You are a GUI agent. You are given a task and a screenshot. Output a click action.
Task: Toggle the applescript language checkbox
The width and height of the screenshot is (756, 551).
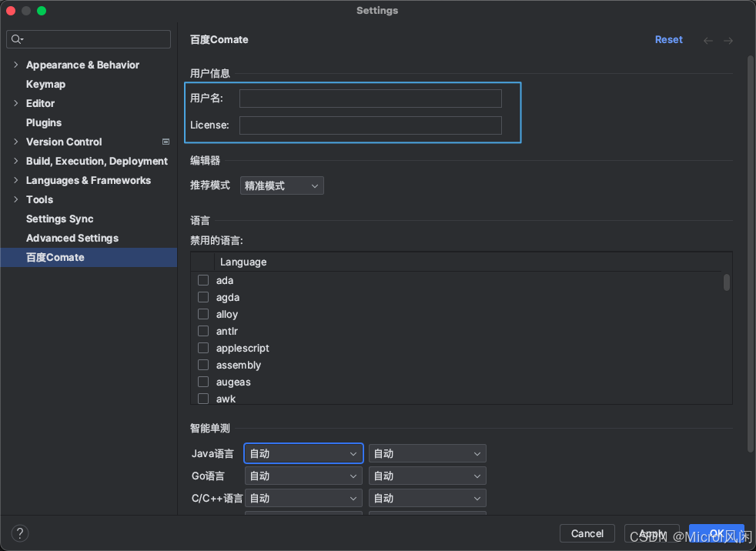click(x=203, y=348)
